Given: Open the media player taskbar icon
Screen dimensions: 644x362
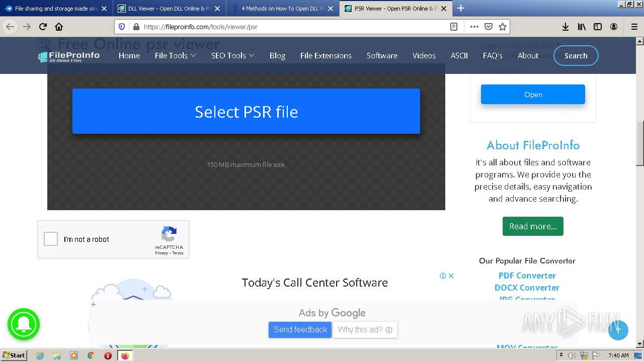Looking at the screenshot, I should pyautogui.click(x=74, y=355).
